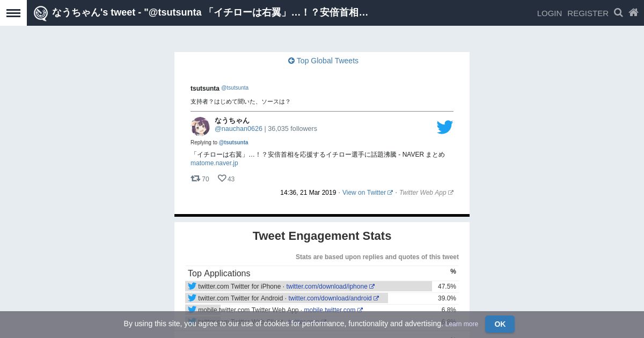The width and height of the screenshot is (644, 338).
Task: Go back to Top Global Tweets
Action: (323, 61)
